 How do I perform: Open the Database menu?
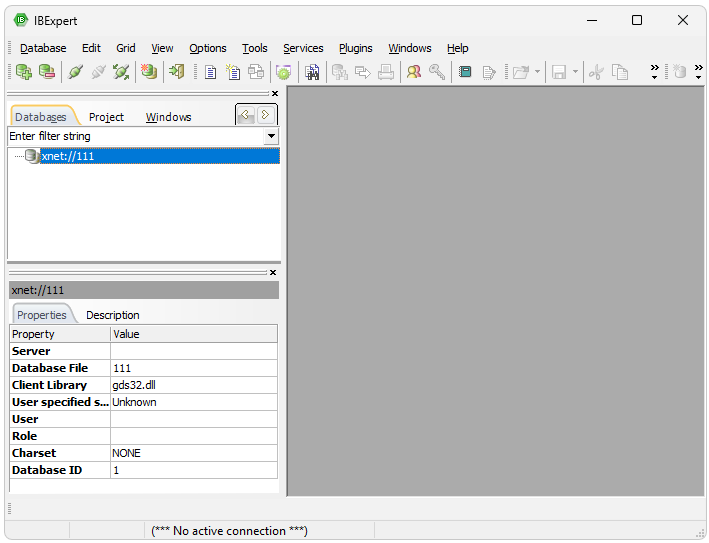pos(43,48)
